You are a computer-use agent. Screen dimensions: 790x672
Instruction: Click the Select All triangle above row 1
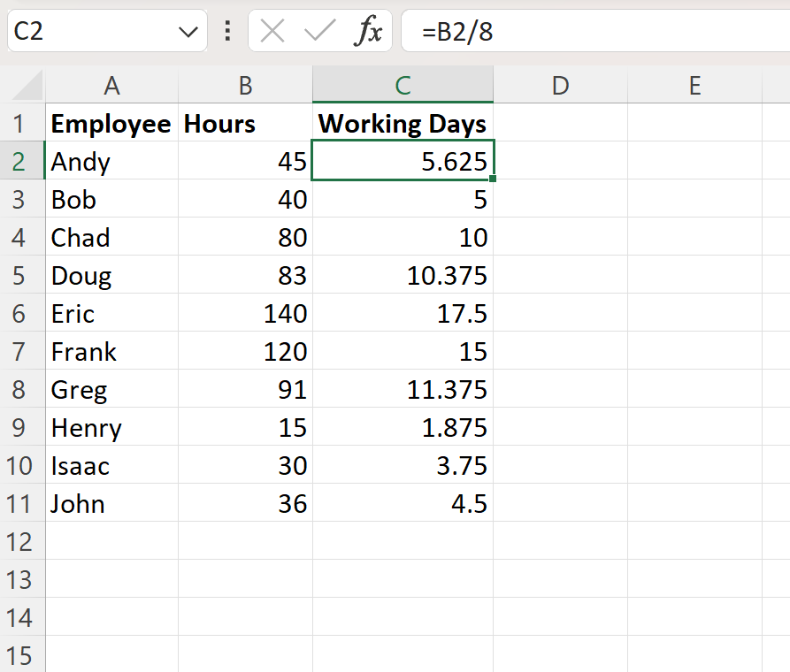[27, 86]
